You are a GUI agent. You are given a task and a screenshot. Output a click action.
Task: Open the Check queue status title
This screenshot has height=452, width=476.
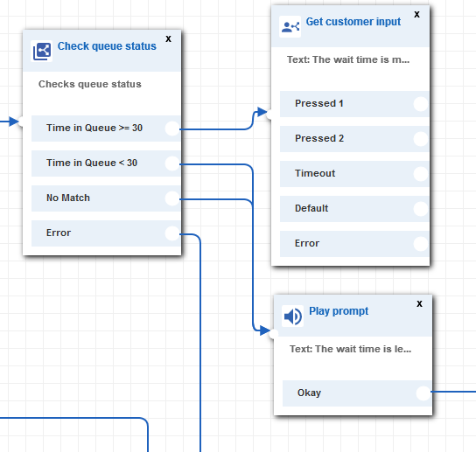click(107, 46)
